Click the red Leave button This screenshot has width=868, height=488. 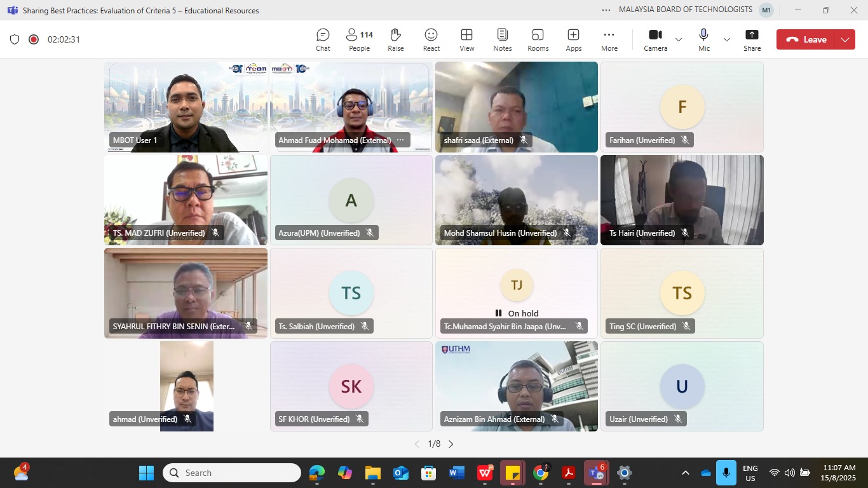(806, 39)
